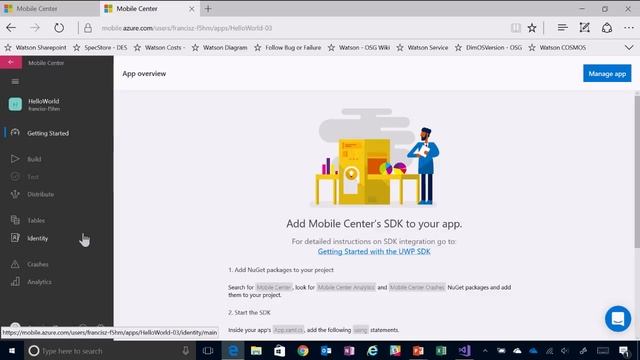Click the pink back arrow in sidebar

pos(11,62)
